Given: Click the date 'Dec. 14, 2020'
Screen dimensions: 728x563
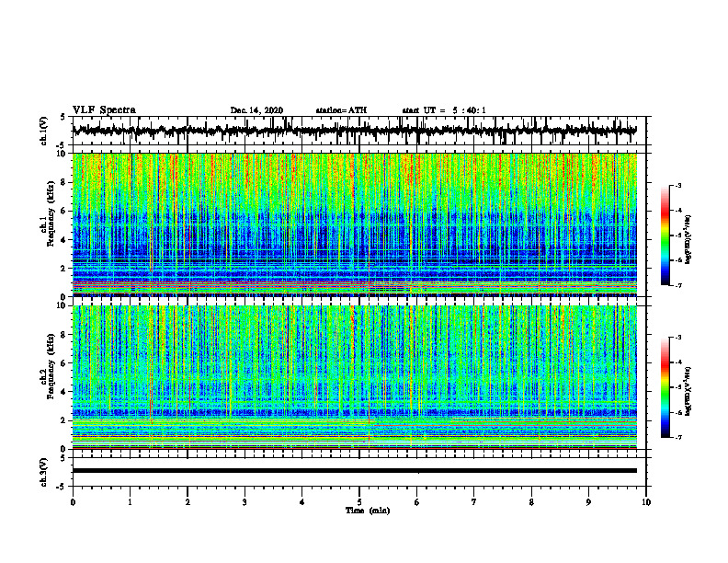Looking at the screenshot, I should click(x=256, y=110).
